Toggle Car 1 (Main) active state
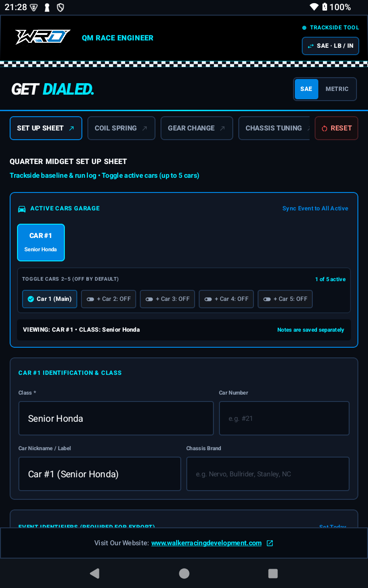The width and height of the screenshot is (368, 588). tap(50, 299)
